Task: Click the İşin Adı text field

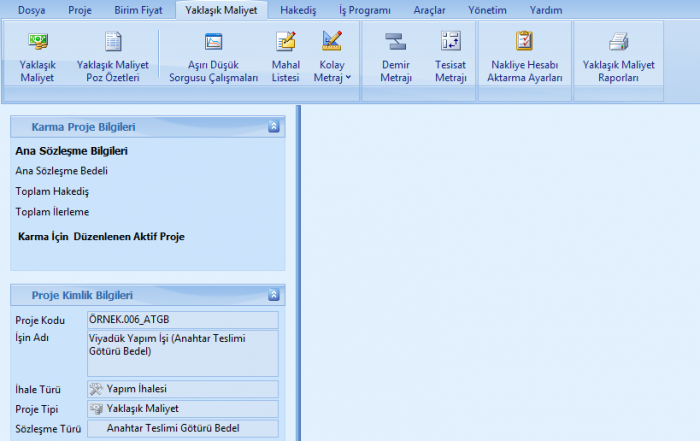Action: [x=181, y=352]
